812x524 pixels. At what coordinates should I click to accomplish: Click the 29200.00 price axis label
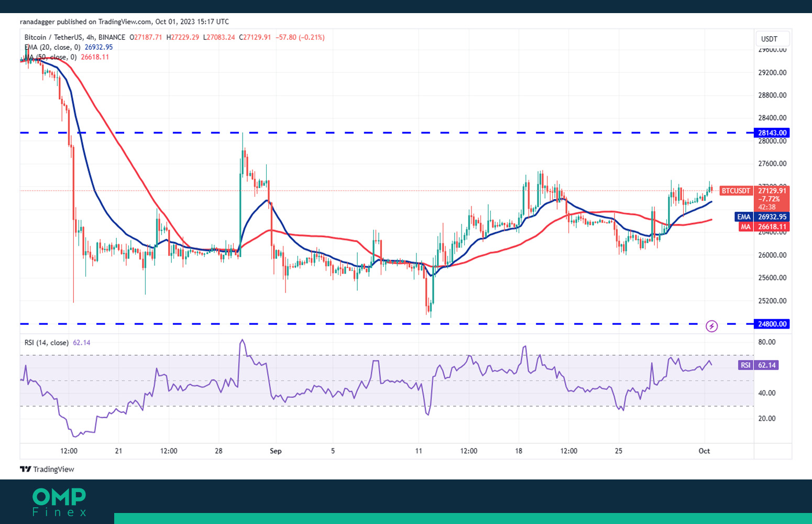click(772, 72)
